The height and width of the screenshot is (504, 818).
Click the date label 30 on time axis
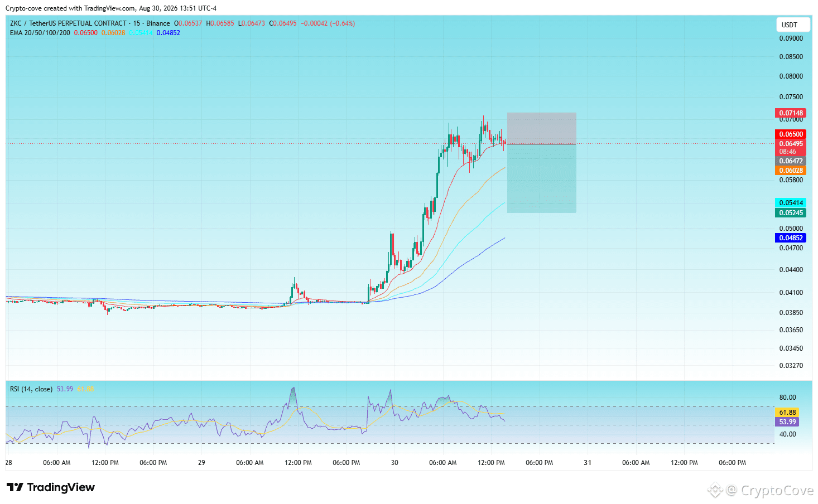tap(394, 463)
